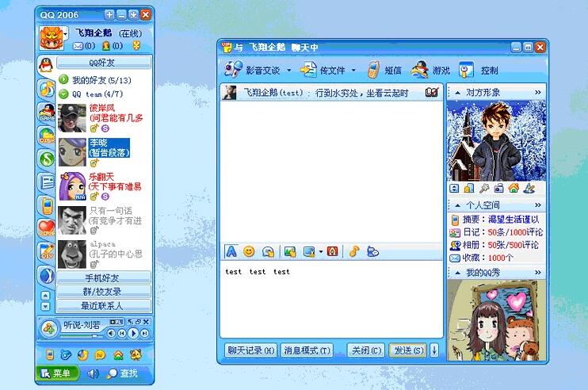Open the 菜单 main menu button

pos(57,373)
